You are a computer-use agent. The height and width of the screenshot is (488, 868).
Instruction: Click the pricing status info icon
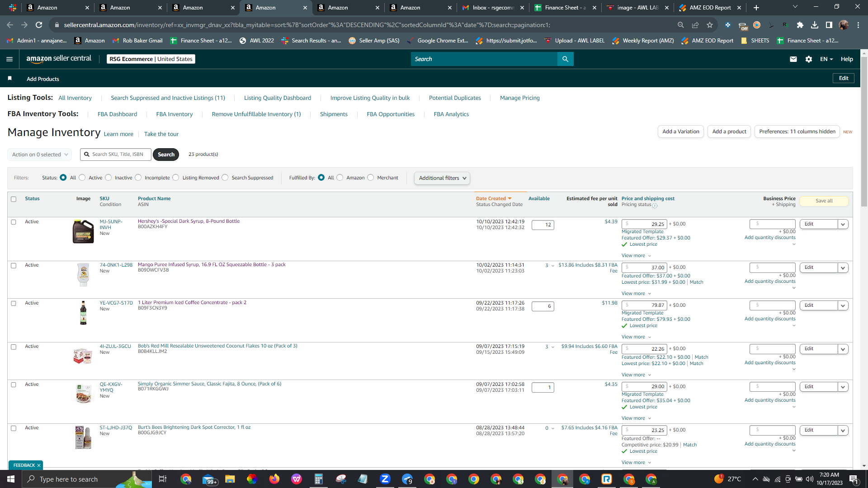coord(655,206)
